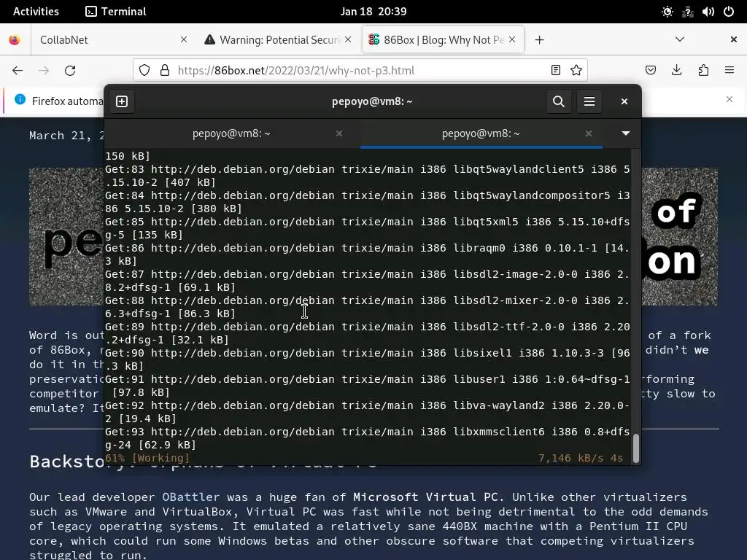Close the Warning security tab

coord(348,40)
